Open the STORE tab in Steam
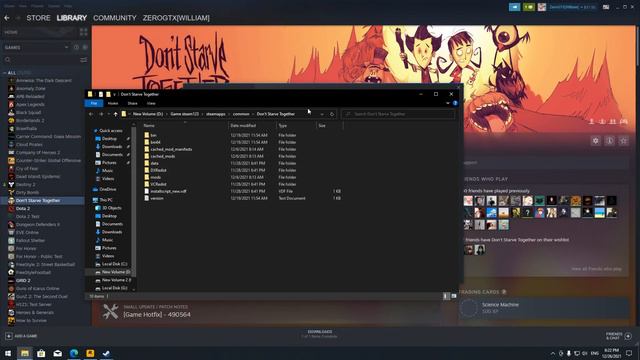This screenshot has width=640, height=360. tap(38, 18)
